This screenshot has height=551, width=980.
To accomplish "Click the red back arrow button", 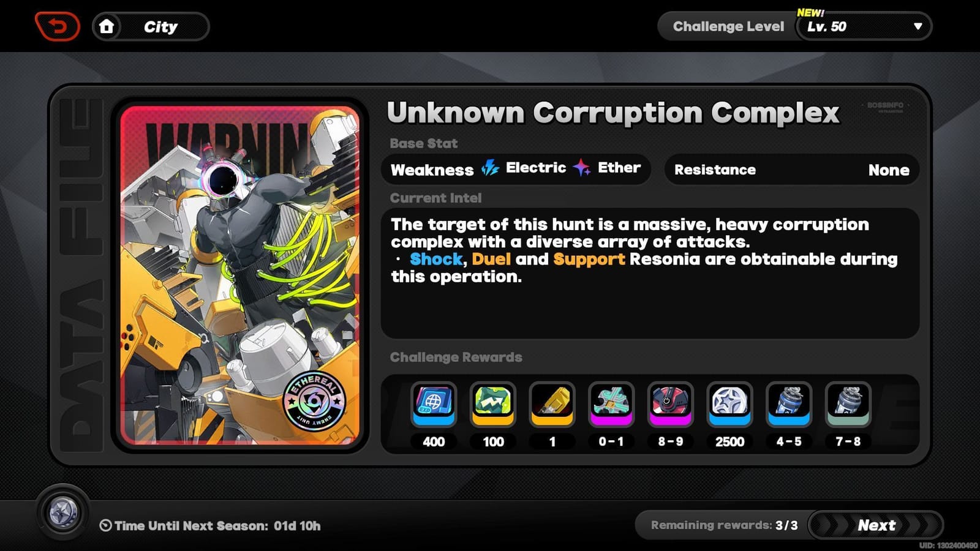I will 57,26.
